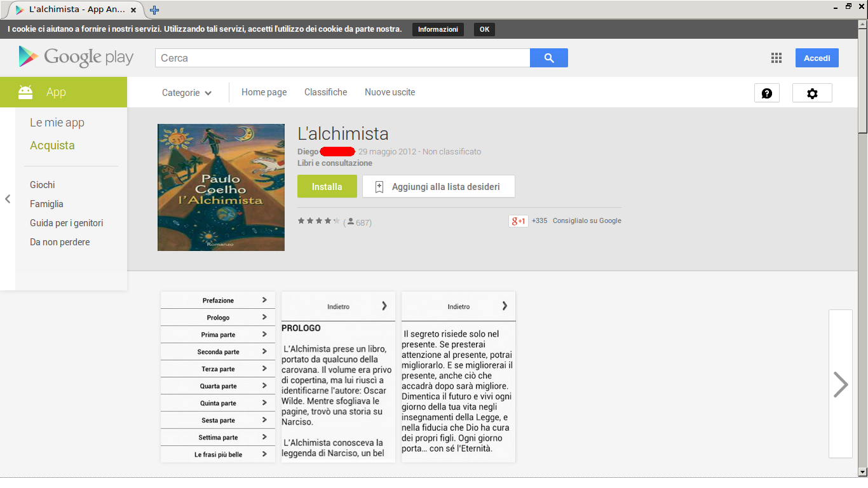
Task: Expand the Categorie dropdown
Action: (x=187, y=93)
